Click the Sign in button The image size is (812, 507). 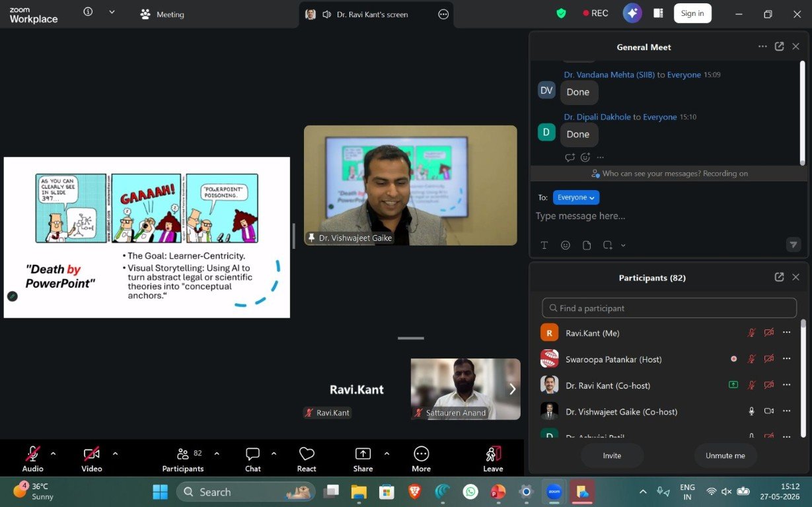tap(692, 13)
